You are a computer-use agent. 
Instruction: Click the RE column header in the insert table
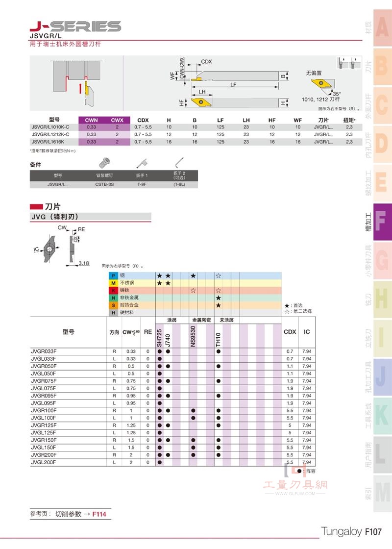[x=148, y=332]
